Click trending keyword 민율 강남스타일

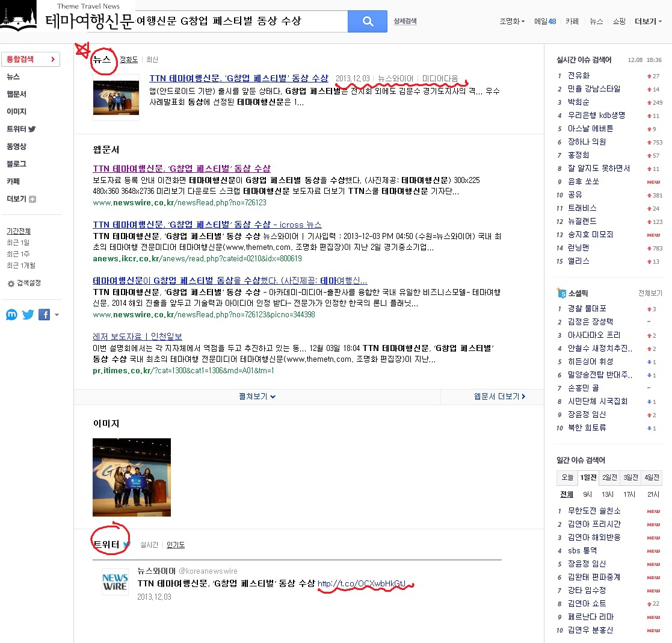(x=594, y=89)
